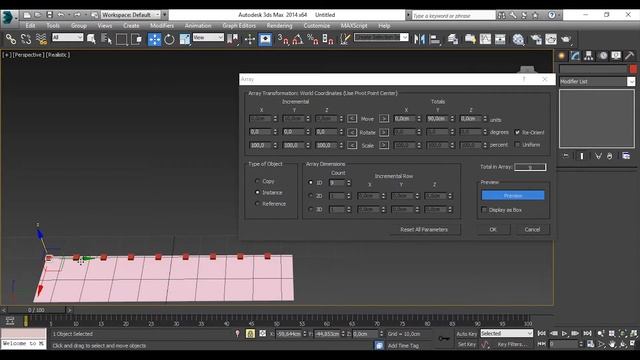Open the Rendering menu
Screen dimensions: 640x360
280,25
